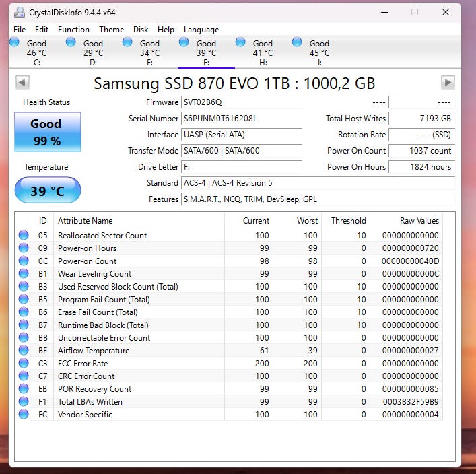Select the Total LBAs Written attribute name
Viewport: 476px width, 474px height.
pyautogui.click(x=90, y=402)
